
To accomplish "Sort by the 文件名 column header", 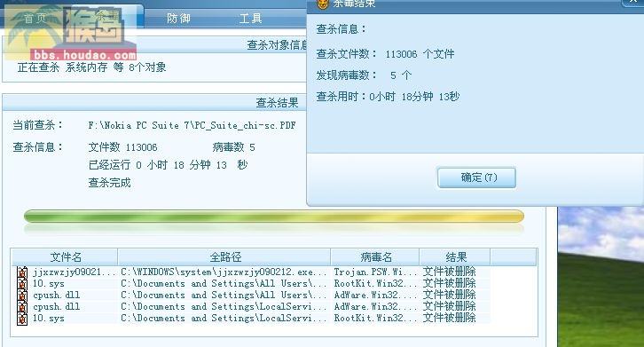I will tap(65, 257).
